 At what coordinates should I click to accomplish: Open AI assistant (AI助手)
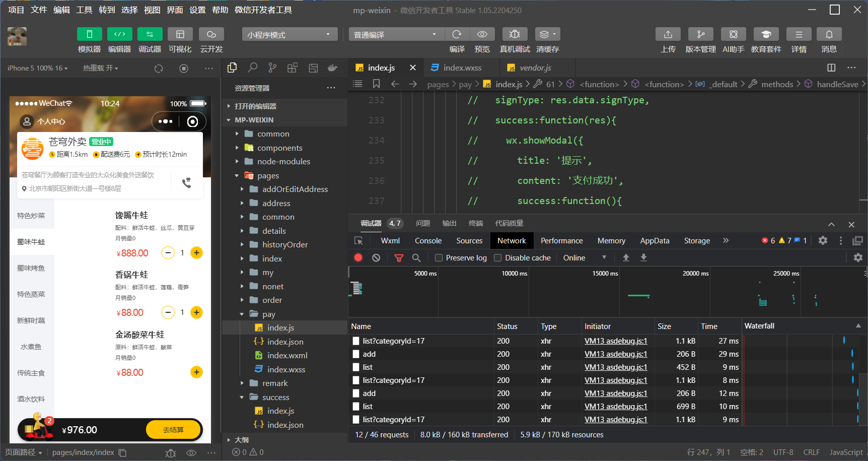click(x=734, y=34)
